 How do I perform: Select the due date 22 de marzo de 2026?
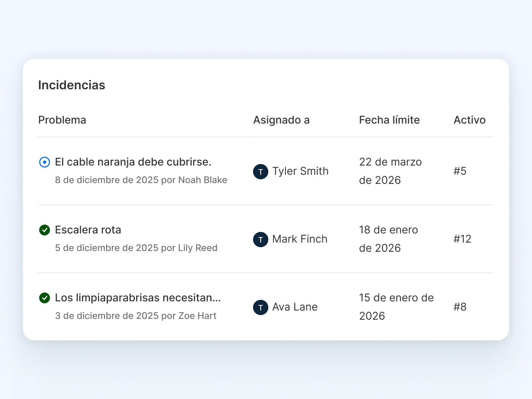(390, 171)
